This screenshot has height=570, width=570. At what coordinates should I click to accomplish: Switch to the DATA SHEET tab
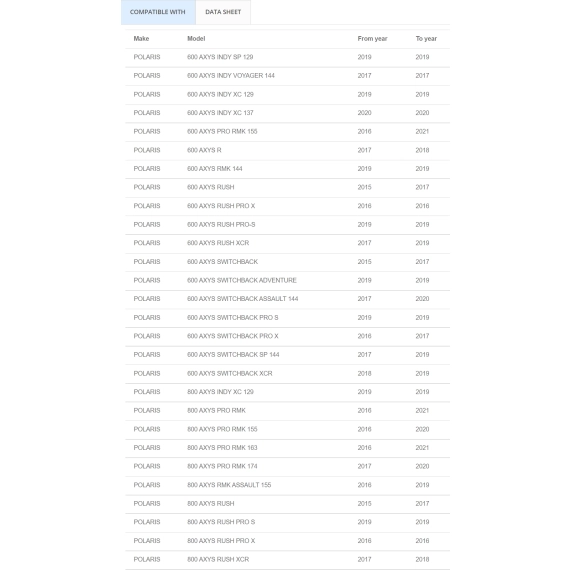click(x=223, y=12)
